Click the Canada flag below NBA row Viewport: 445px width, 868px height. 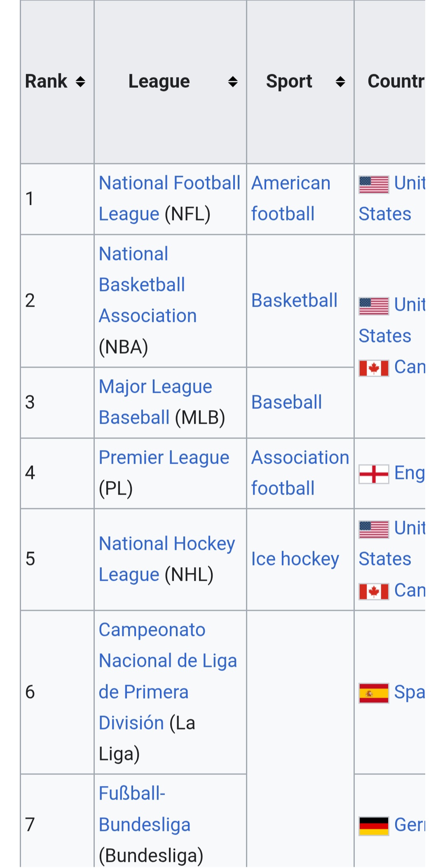click(374, 368)
